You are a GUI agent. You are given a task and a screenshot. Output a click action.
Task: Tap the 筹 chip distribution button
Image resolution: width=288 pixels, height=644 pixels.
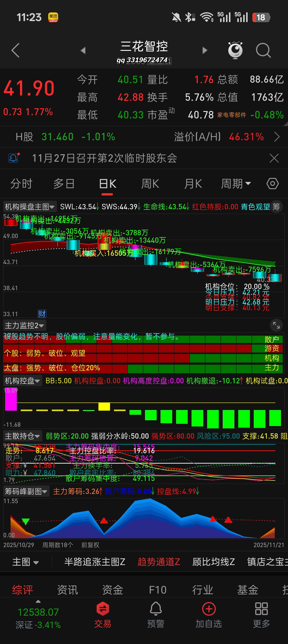pyautogui.click(x=276, y=207)
